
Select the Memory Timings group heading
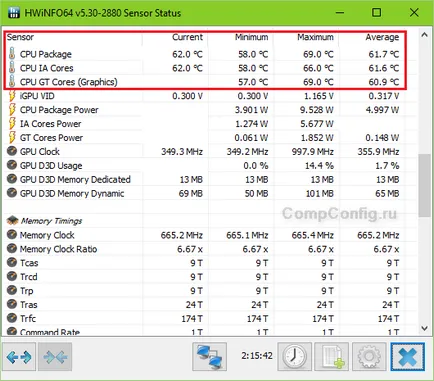(x=51, y=221)
